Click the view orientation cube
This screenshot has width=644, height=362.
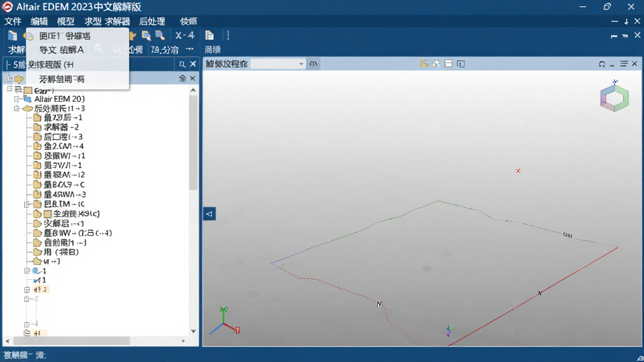pos(614,97)
